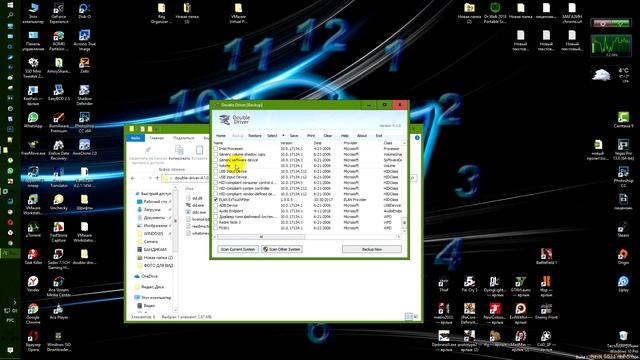The image size is (640, 360).
Task: Select the FastStone Capture desktop icon
Action: (x=59, y=231)
